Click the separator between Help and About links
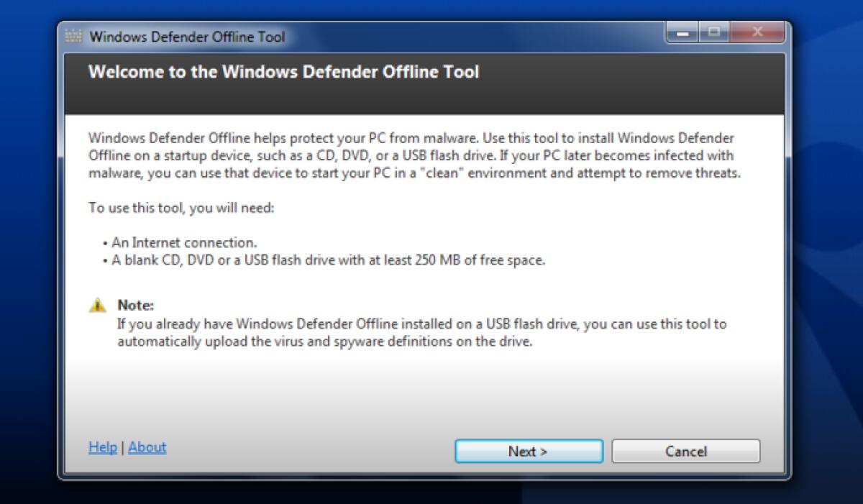This screenshot has width=863, height=504. coord(122,447)
